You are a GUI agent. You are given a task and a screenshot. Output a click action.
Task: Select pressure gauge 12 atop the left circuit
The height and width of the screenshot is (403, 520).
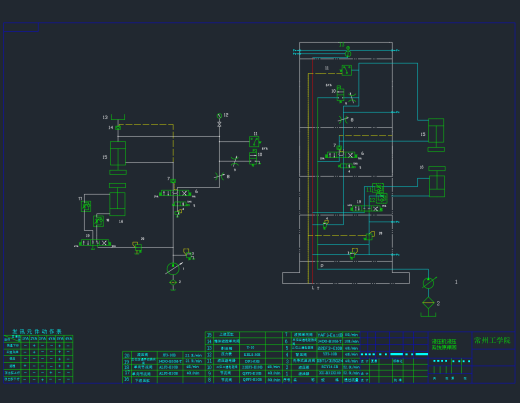coord(219,116)
